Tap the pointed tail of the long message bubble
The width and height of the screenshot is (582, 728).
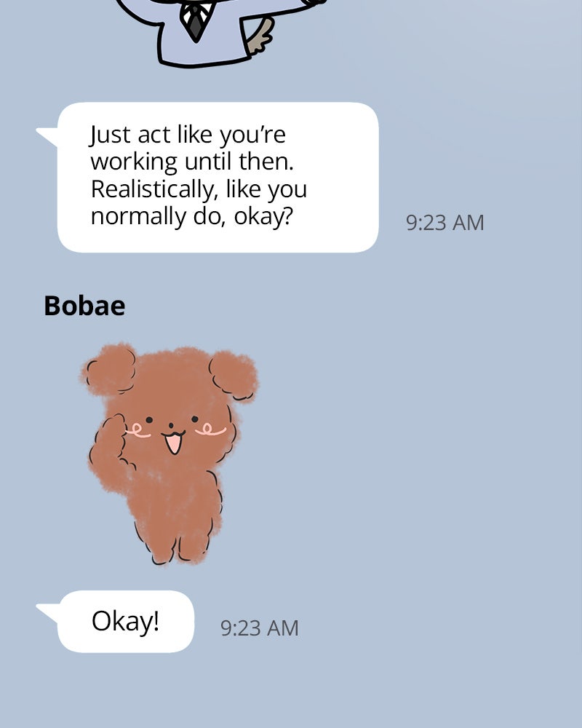tap(47, 136)
